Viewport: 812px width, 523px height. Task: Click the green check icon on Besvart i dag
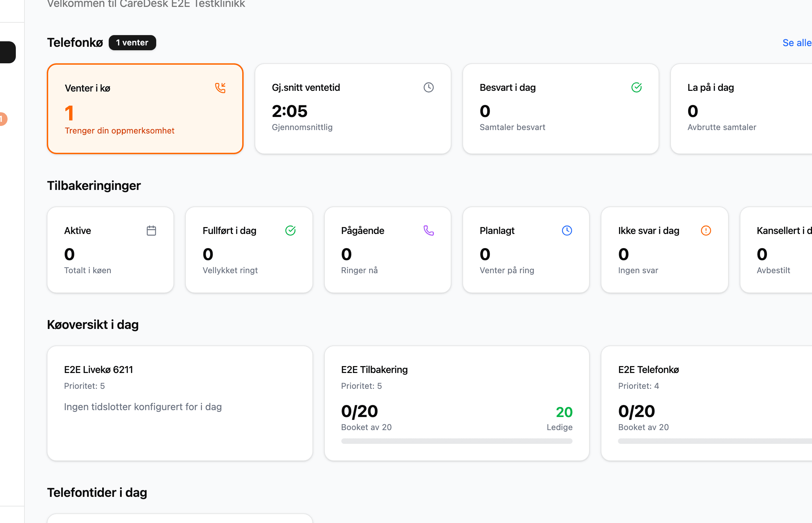coord(637,87)
